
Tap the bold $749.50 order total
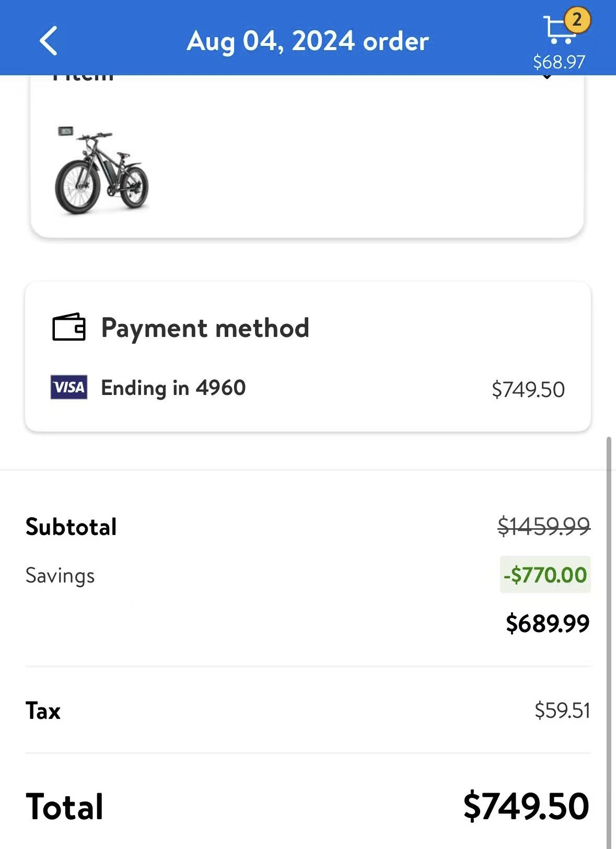pos(526,806)
